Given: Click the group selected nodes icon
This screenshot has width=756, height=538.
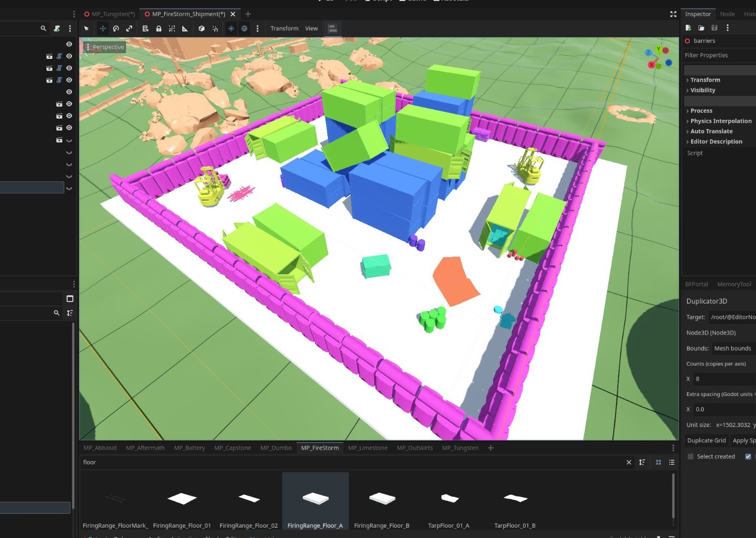Looking at the screenshot, I should point(172,28).
